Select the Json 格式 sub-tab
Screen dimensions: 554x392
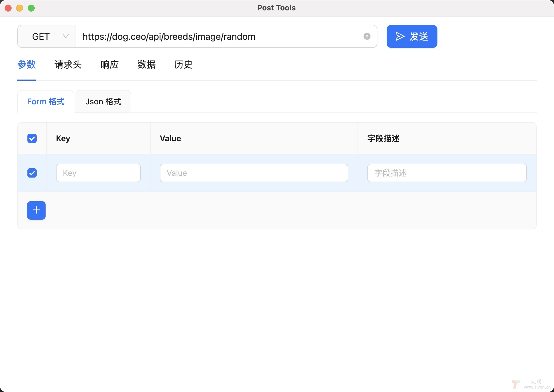point(103,101)
